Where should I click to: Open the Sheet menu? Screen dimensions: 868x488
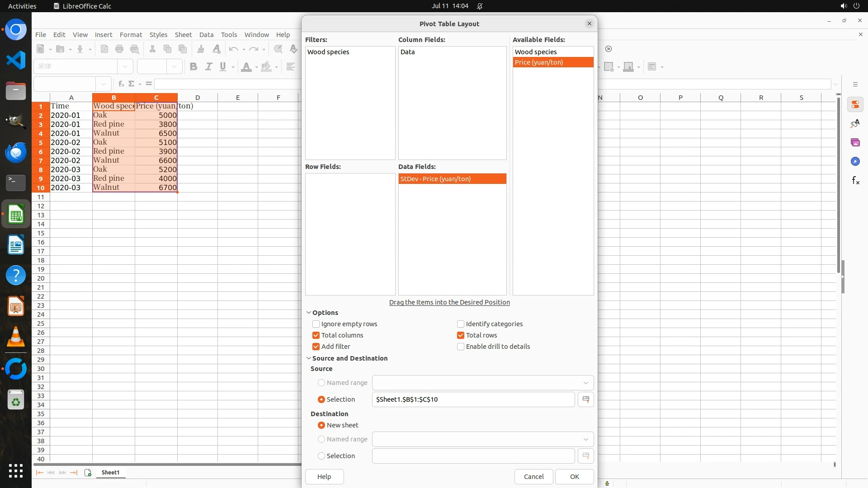click(183, 35)
